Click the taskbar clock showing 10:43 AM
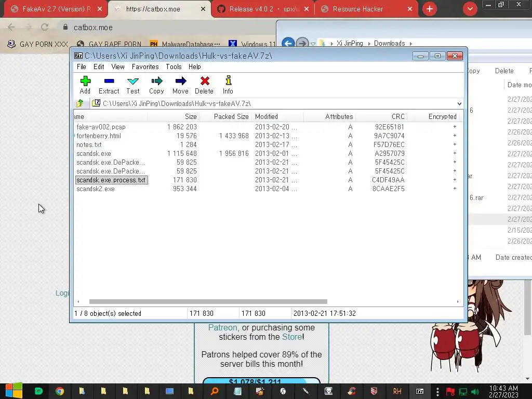This screenshot has height=399, width=532. click(503, 391)
